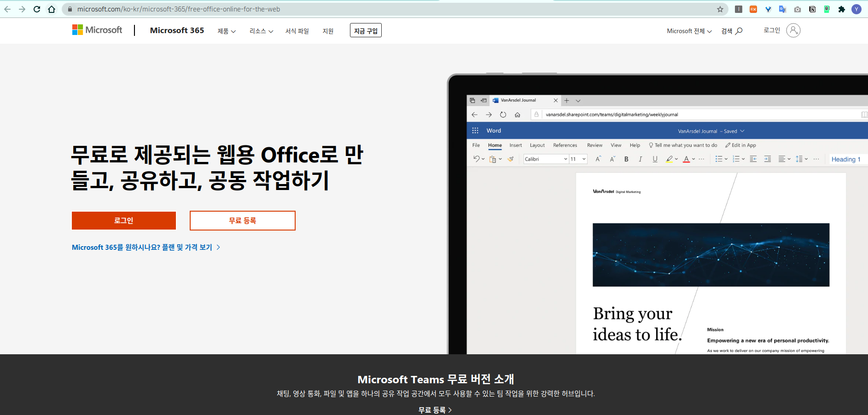Click the browser reload page icon
The height and width of the screenshot is (415, 868).
coord(37,9)
